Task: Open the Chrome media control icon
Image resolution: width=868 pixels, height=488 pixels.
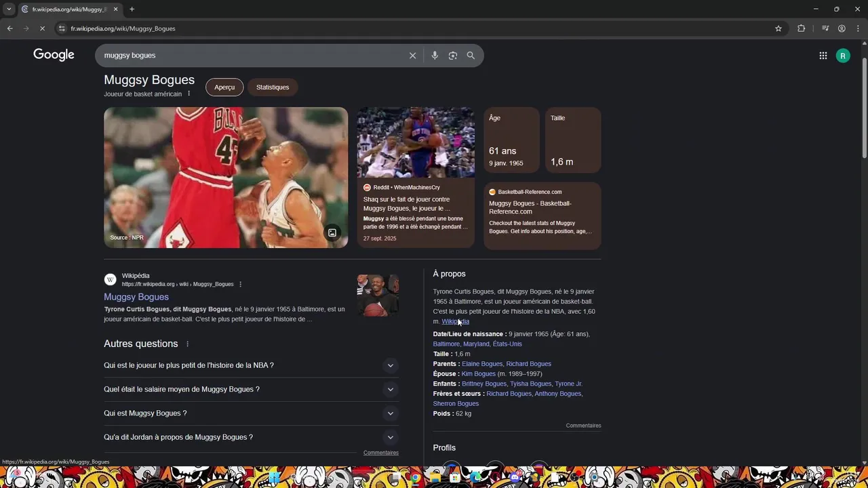Action: 825,28
